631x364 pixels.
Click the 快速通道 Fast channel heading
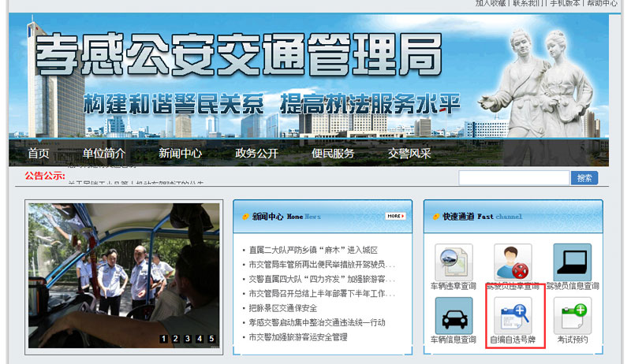click(x=482, y=217)
